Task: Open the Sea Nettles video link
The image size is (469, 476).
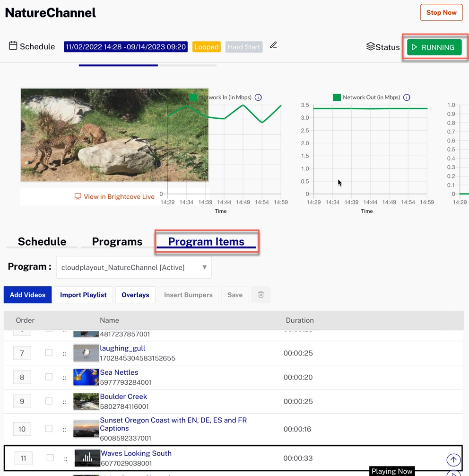Action: [x=119, y=372]
